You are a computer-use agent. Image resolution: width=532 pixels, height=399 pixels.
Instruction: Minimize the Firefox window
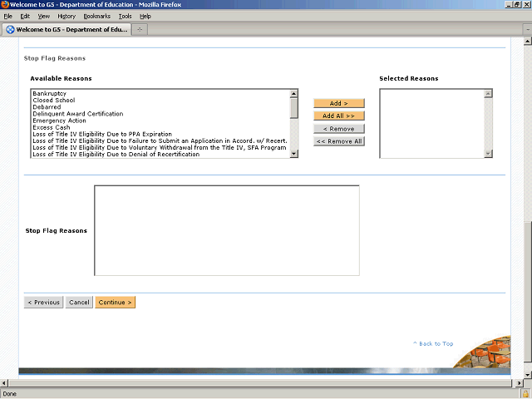click(508, 4)
